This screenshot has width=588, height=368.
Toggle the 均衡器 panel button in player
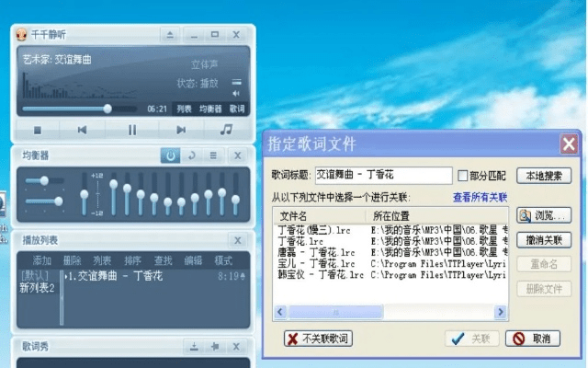point(210,109)
